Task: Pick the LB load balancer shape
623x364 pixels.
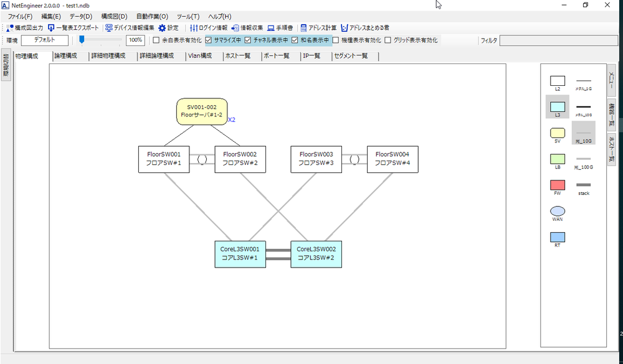Action: (x=558, y=159)
